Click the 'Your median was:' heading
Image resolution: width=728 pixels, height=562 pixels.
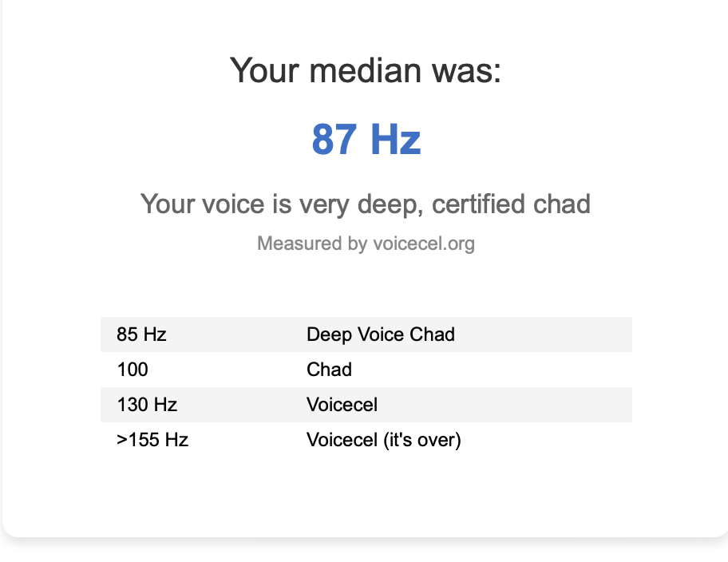point(366,71)
